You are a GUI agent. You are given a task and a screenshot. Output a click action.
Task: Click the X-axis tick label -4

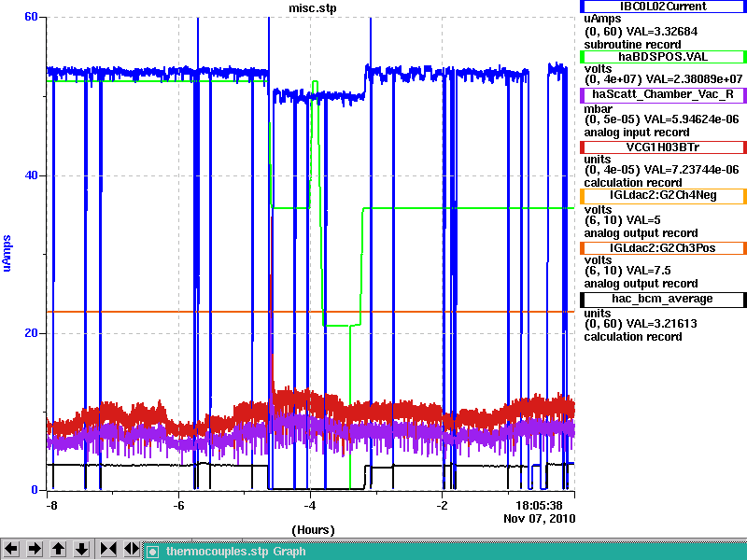(310, 506)
